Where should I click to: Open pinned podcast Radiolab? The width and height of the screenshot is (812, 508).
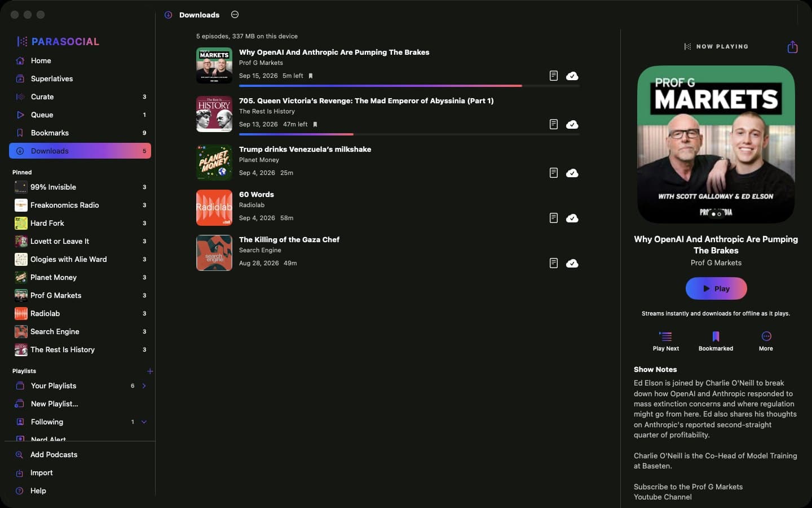tap(80, 313)
